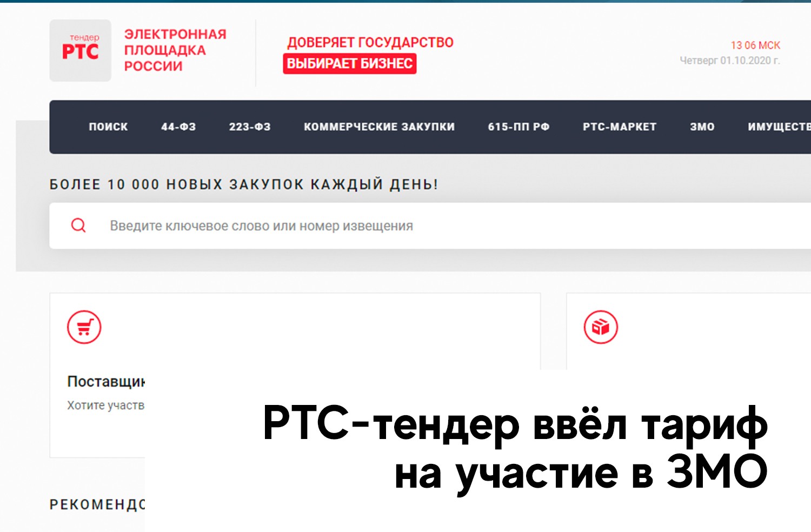Select the 615-ПП РФ navigation item
811x532 pixels.
pos(519,127)
